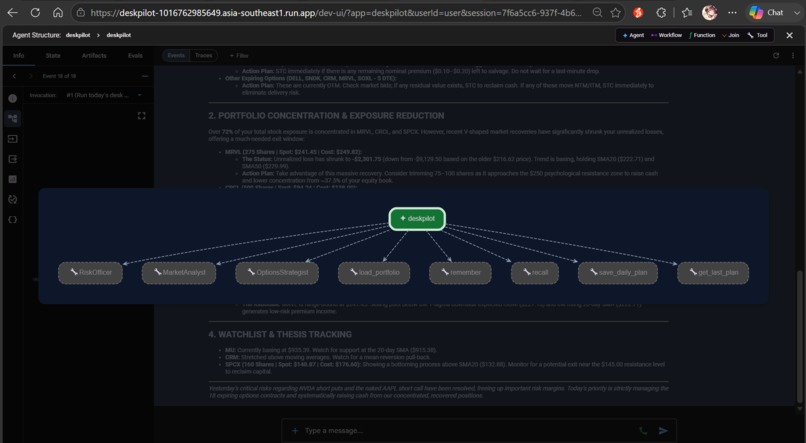Open the agent graph sidebar icon
Image resolution: width=806 pixels, height=443 pixels.
[x=13, y=119]
